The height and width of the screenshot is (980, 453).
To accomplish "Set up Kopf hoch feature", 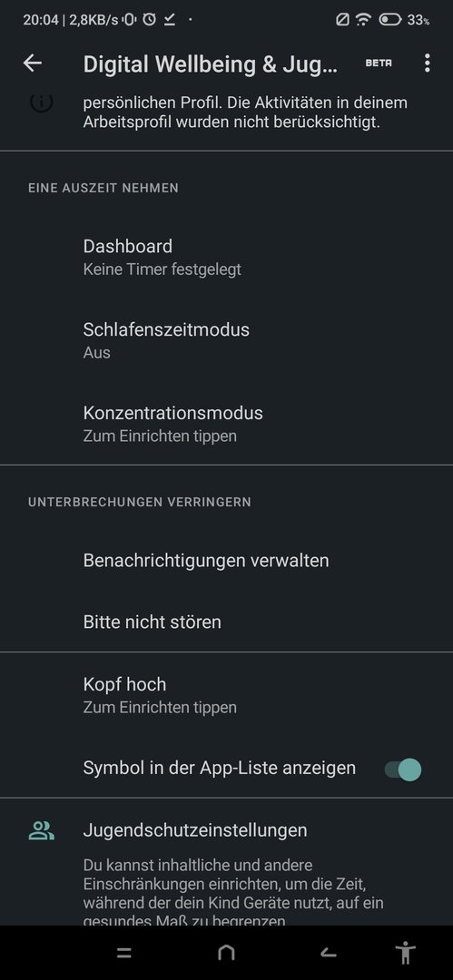I will tap(227, 695).
